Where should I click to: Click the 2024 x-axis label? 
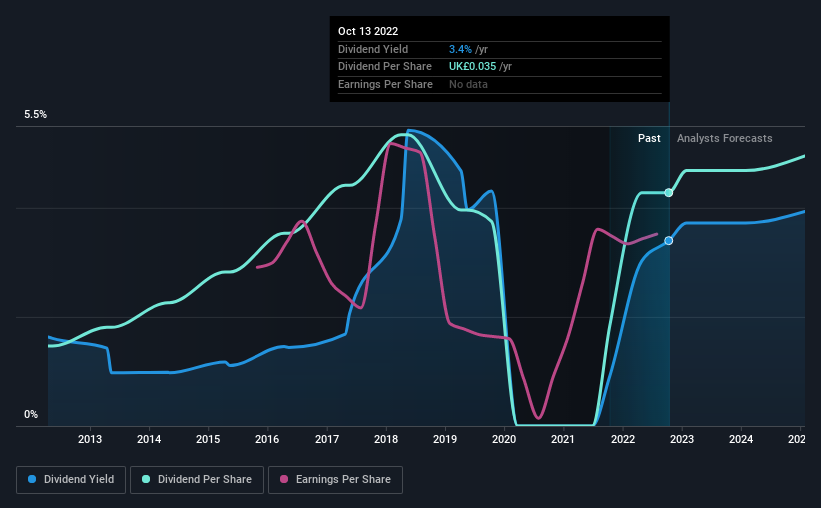741,439
